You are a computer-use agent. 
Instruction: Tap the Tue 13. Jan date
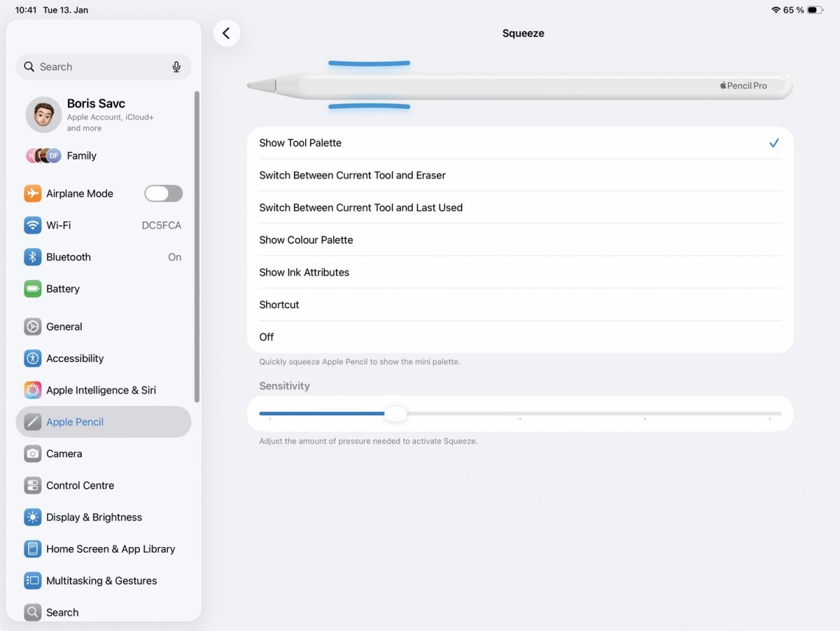(x=66, y=10)
